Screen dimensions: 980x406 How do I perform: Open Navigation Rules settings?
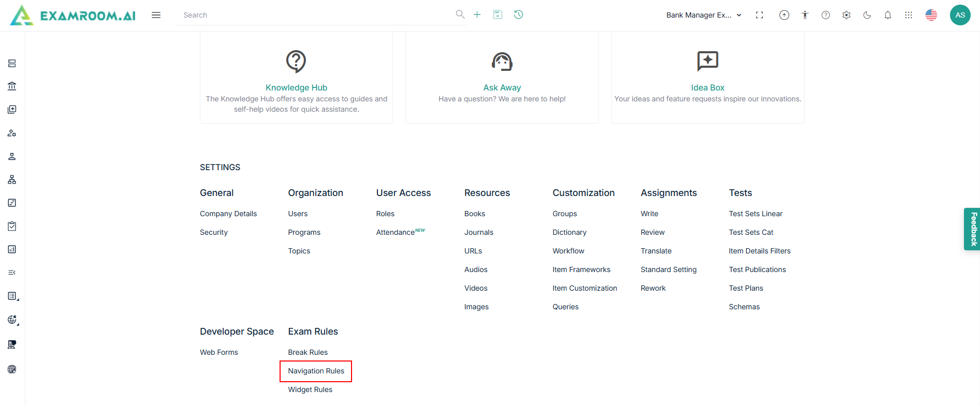tap(316, 371)
